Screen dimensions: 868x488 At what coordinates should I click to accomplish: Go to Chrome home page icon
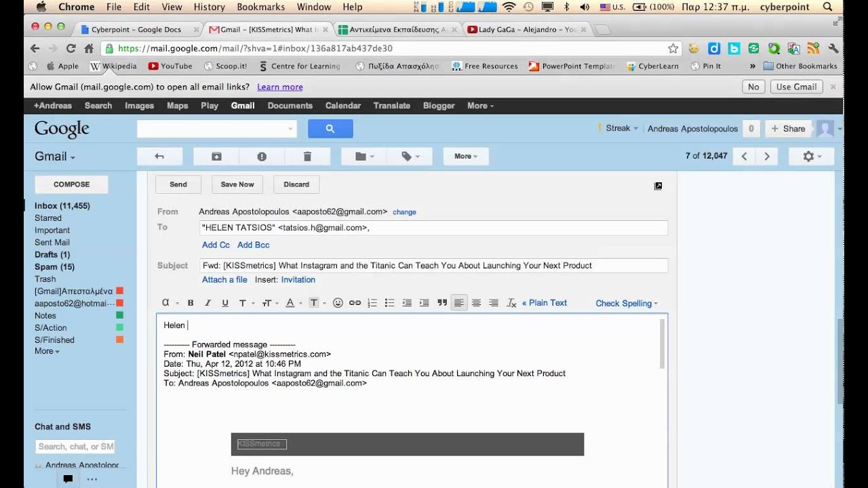(89, 49)
